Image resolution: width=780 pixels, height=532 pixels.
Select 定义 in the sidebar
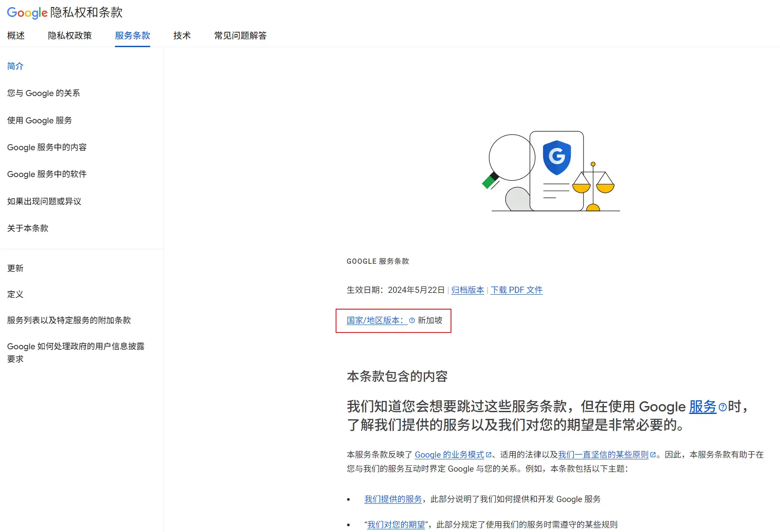click(x=15, y=294)
